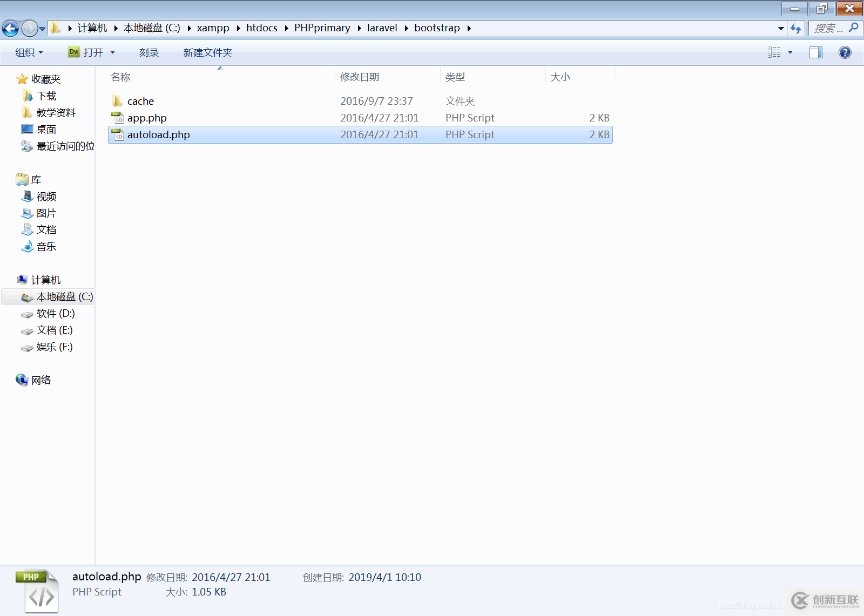Open help via the question mark icon

(x=845, y=52)
